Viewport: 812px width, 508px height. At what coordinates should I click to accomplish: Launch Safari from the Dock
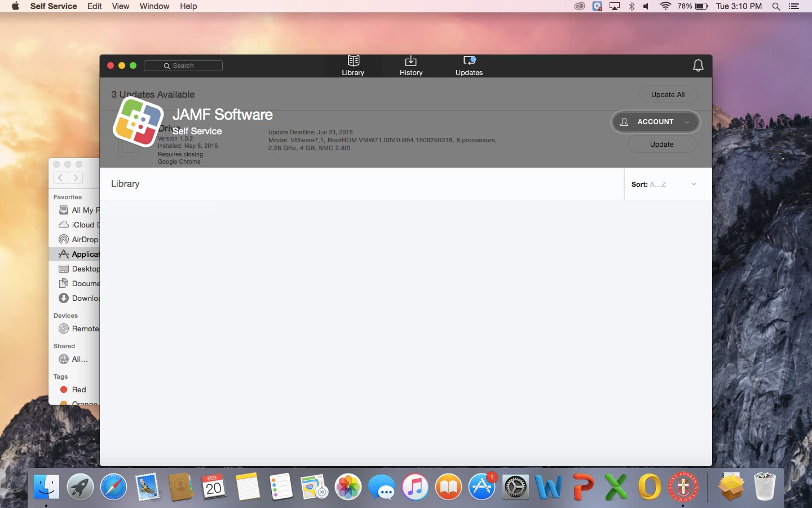[113, 487]
